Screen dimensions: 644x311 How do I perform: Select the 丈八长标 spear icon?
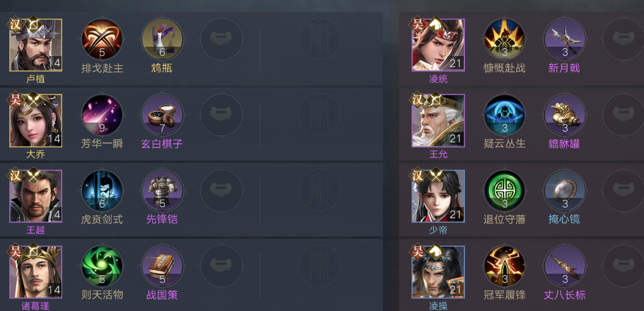point(564,266)
